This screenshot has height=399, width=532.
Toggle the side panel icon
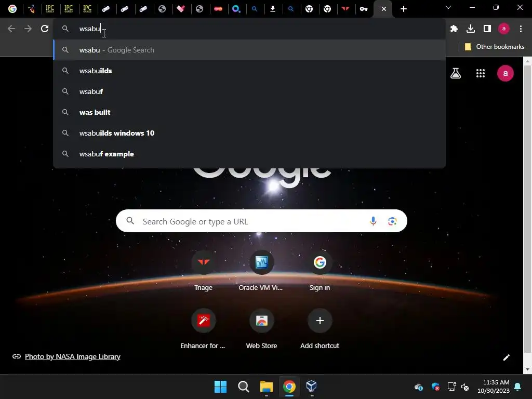tap(487, 29)
